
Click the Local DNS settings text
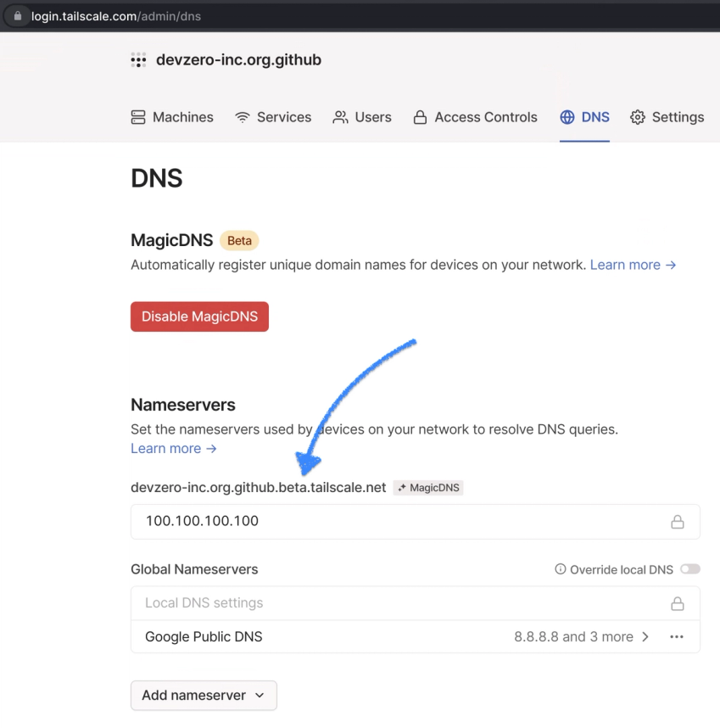204,602
